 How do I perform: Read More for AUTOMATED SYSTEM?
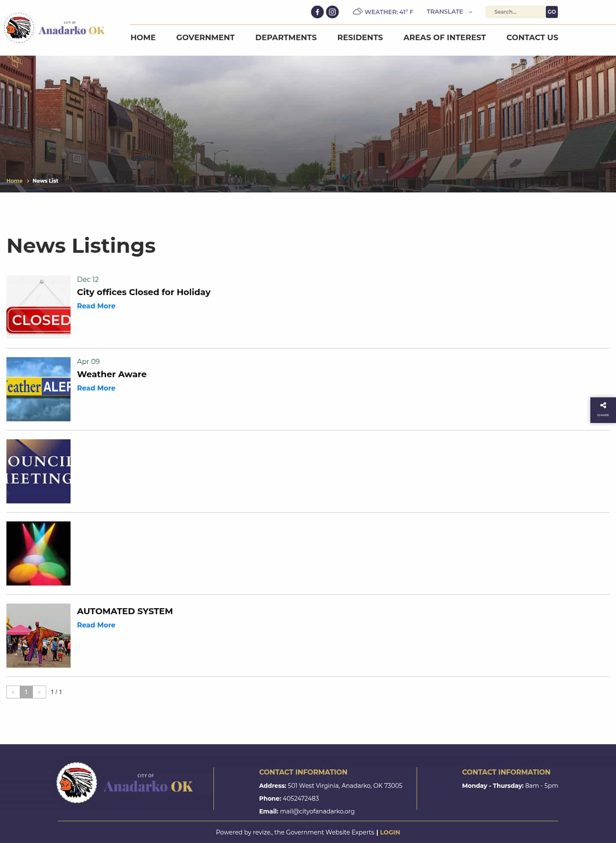click(x=96, y=625)
